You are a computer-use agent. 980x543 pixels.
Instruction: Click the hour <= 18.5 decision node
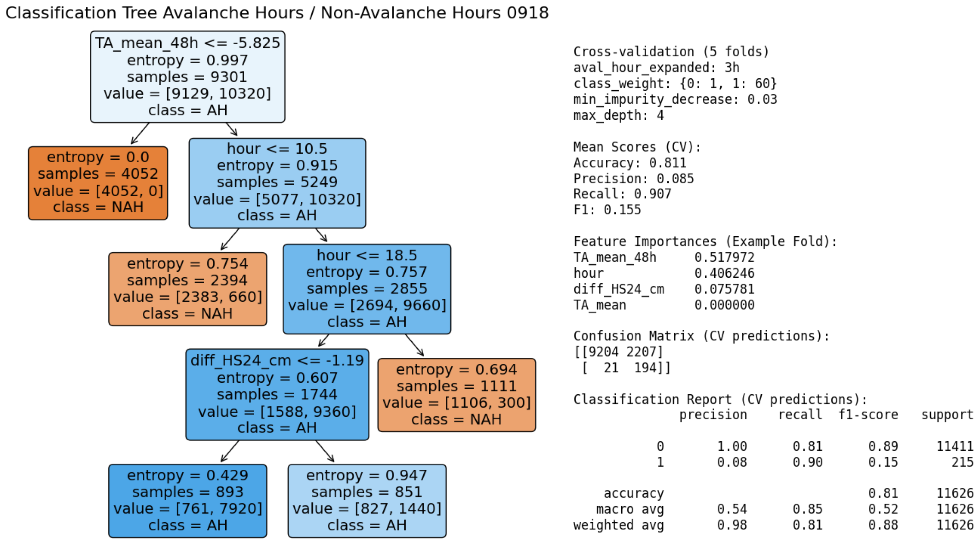tap(367, 289)
